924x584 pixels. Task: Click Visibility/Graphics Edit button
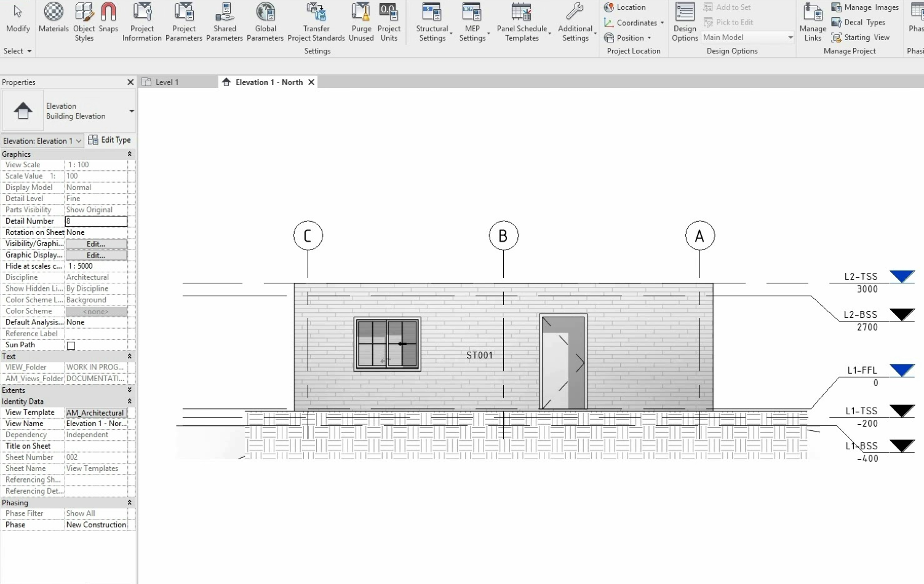[96, 244]
